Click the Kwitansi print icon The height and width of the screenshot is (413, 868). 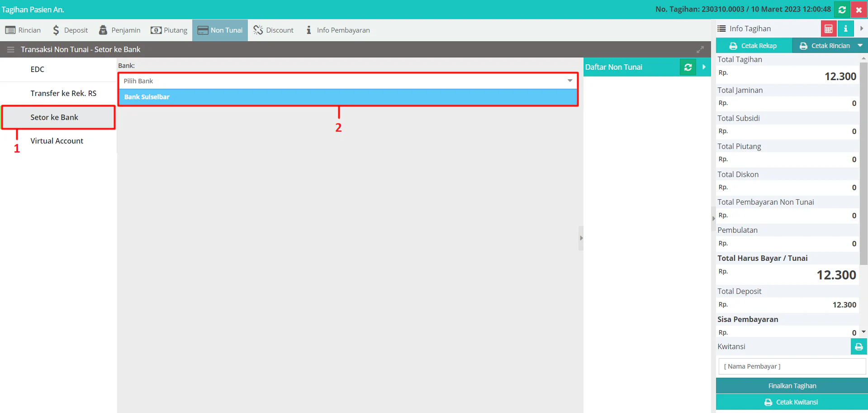click(x=859, y=347)
